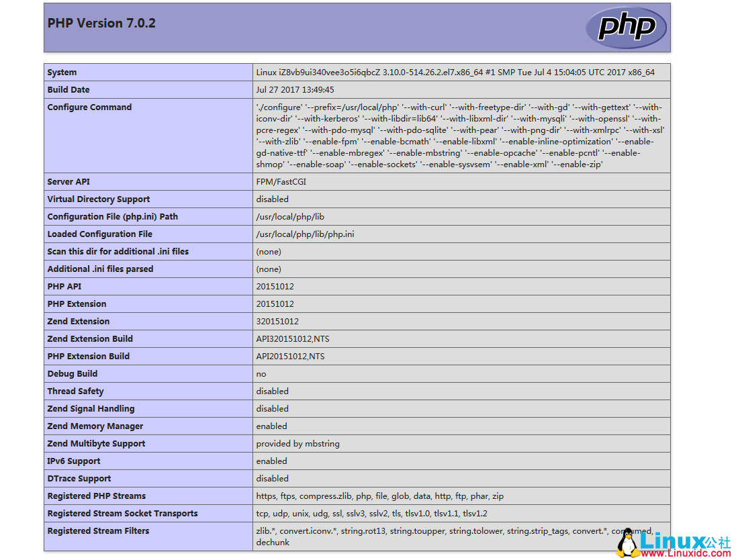Select the 'provided by mbstring' value
This screenshot has height=560, width=734.
[297, 444]
